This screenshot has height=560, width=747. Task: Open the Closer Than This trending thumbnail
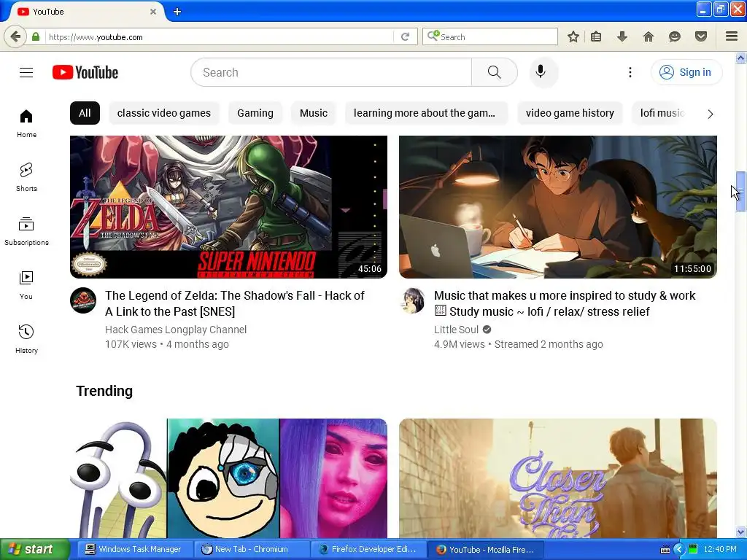pos(558,478)
